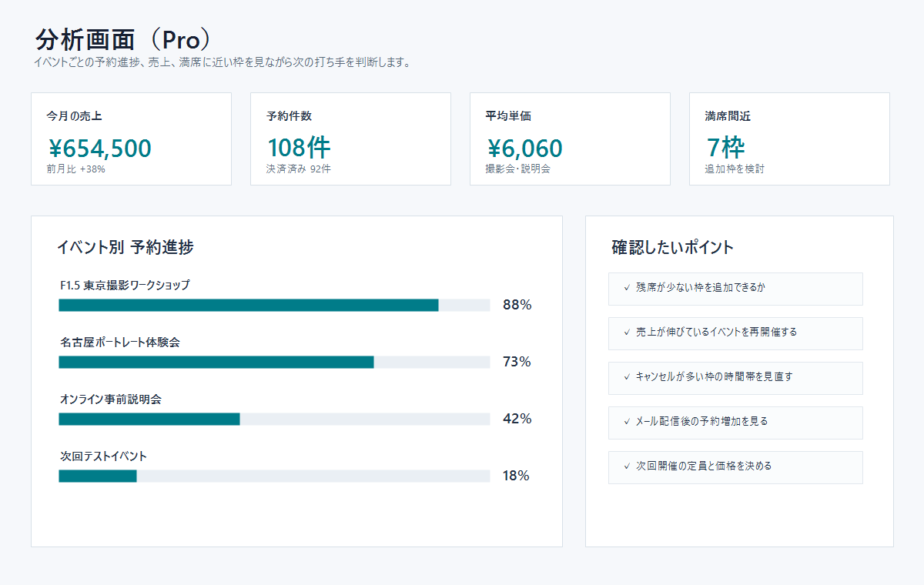Open the 平均単価 ¥6,060 card
The height and width of the screenshot is (585, 924).
(570, 139)
